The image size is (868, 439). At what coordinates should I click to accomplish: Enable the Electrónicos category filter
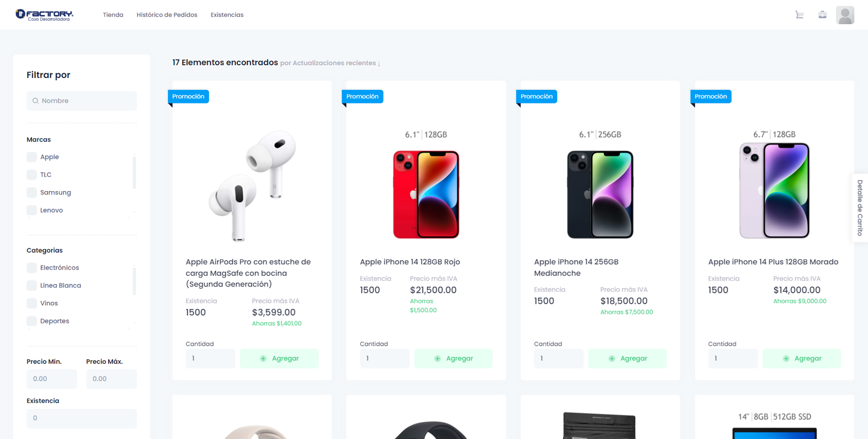point(32,268)
